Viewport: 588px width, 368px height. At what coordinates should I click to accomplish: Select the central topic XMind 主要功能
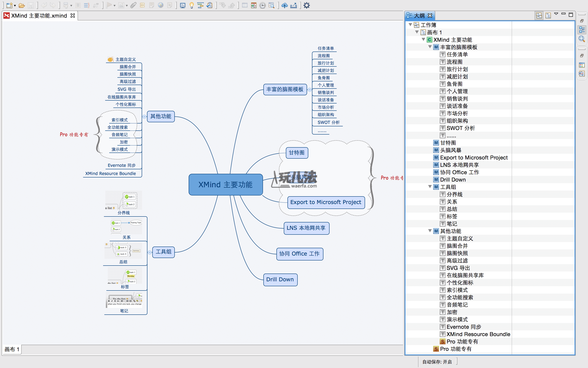(225, 184)
